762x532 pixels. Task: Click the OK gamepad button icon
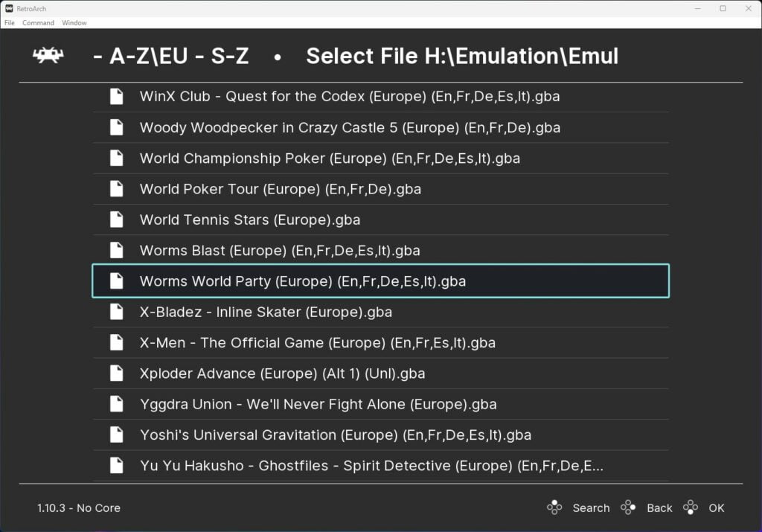click(691, 507)
